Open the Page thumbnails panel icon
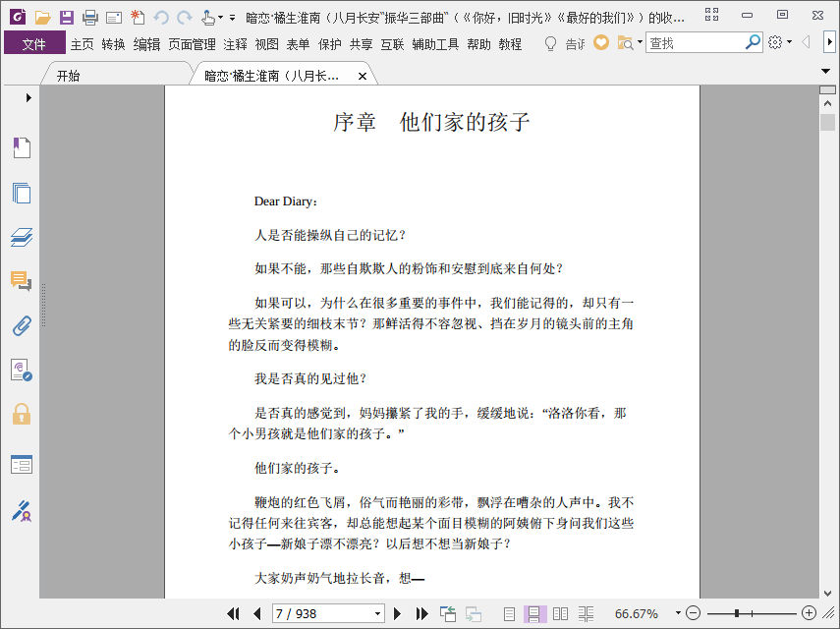Image resolution: width=840 pixels, height=629 pixels. (x=22, y=193)
